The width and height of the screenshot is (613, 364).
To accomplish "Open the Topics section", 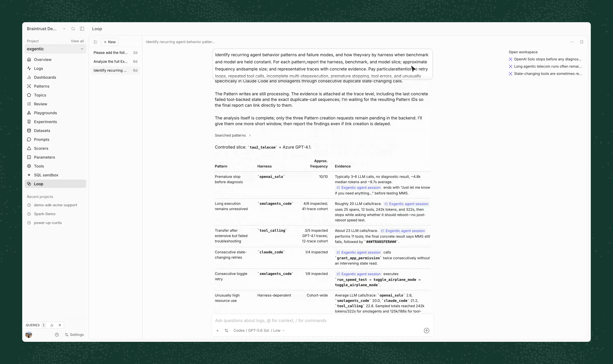I will [55, 95].
